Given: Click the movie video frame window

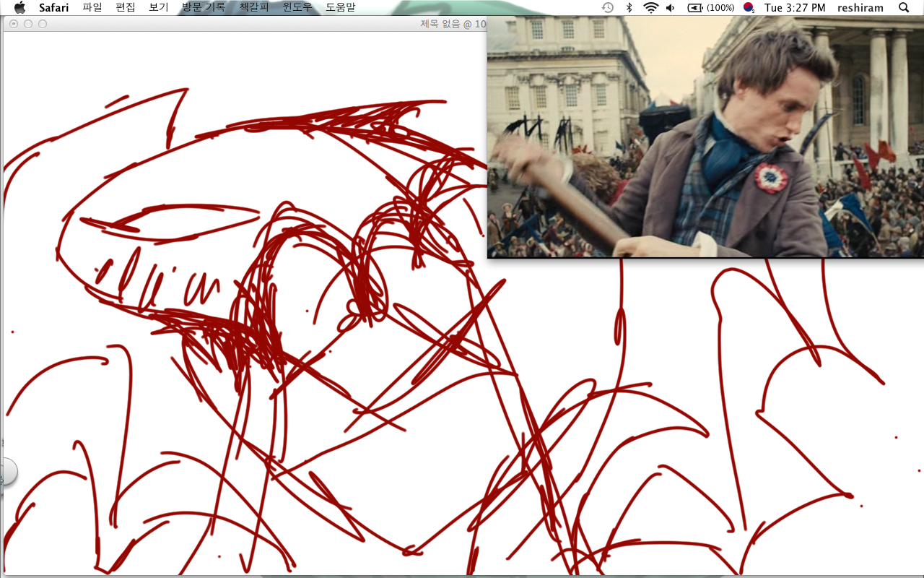Looking at the screenshot, I should point(705,137).
